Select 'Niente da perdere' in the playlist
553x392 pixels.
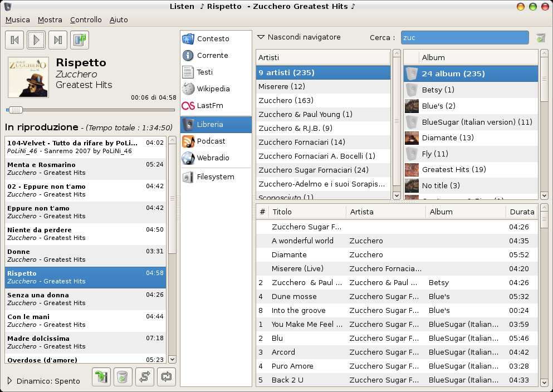[85, 234]
